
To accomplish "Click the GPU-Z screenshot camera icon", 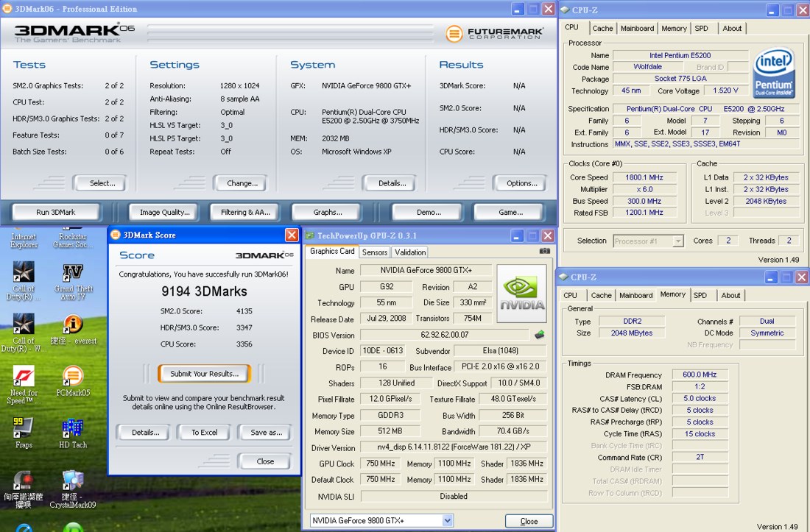I will [544, 252].
